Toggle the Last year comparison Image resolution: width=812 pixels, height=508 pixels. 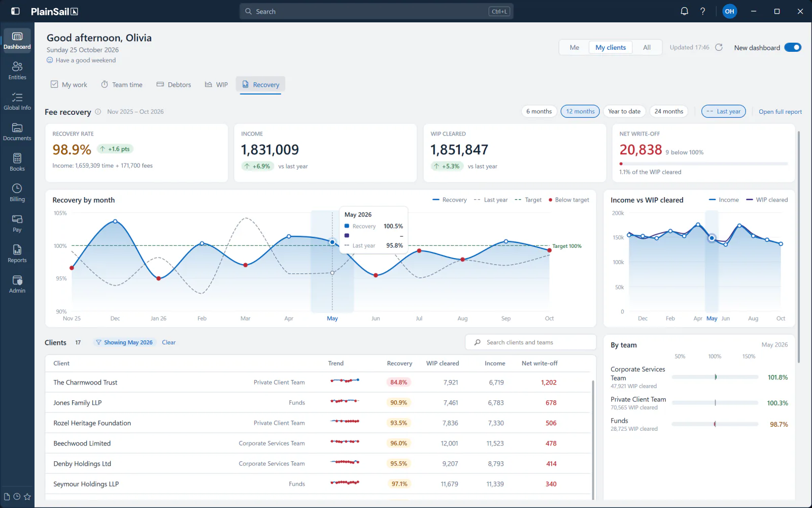click(x=724, y=111)
